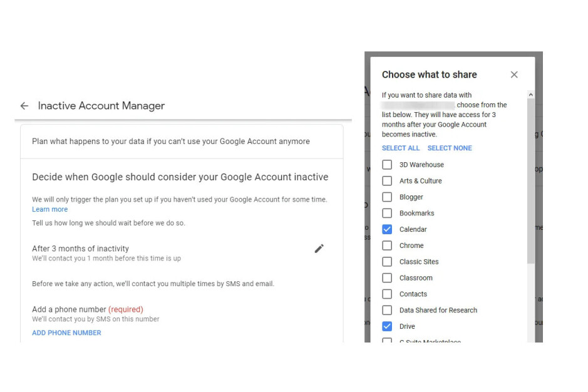588x392 pixels.
Task: Check the 3D Warehouse checkbox
Action: [x=387, y=164]
